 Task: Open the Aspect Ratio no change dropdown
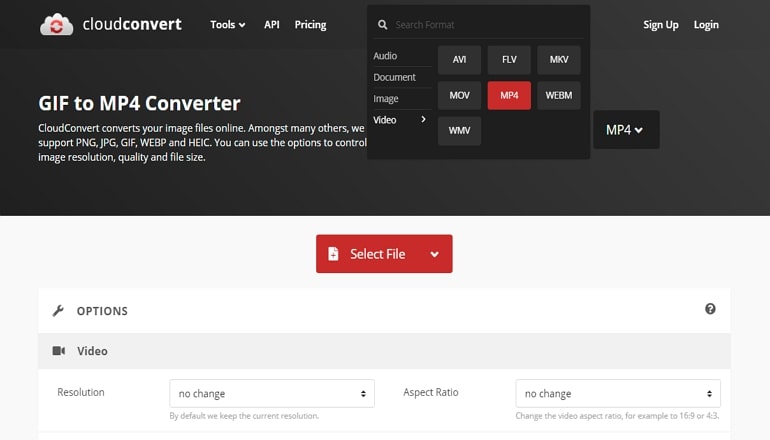coord(618,393)
